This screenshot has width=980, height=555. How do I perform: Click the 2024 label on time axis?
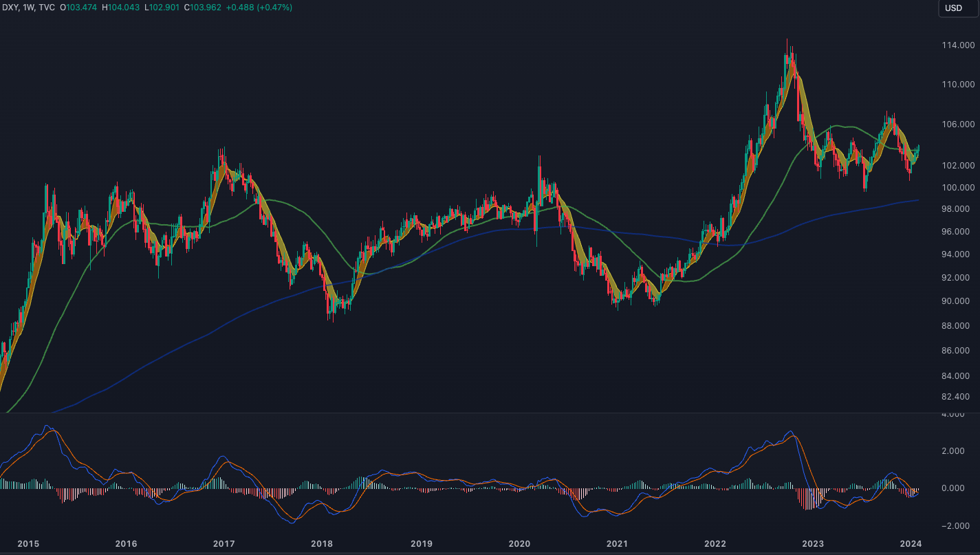click(911, 544)
